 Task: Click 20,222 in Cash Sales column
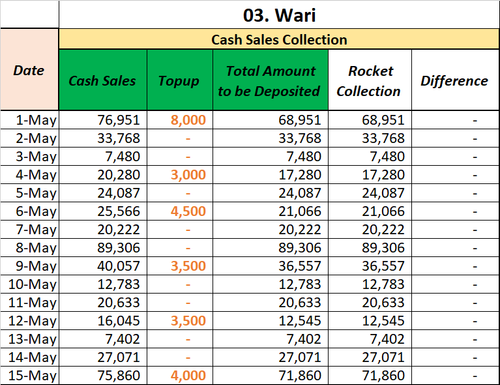coord(103,230)
